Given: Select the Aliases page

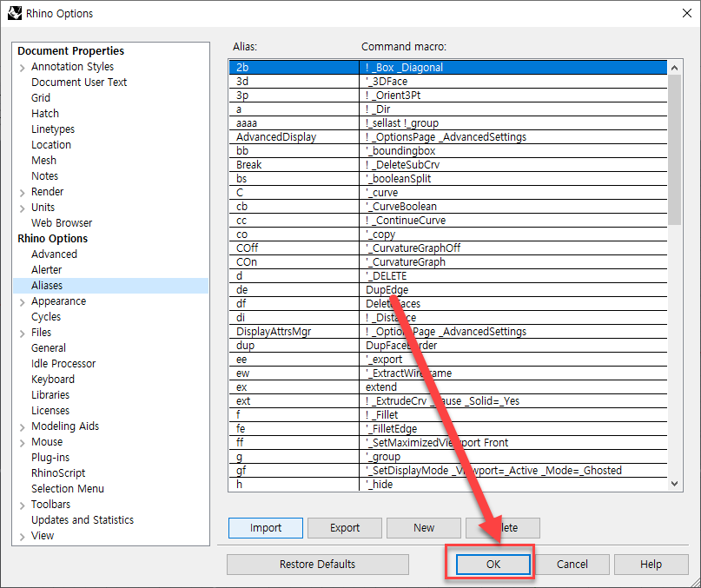Looking at the screenshot, I should 111,286.
